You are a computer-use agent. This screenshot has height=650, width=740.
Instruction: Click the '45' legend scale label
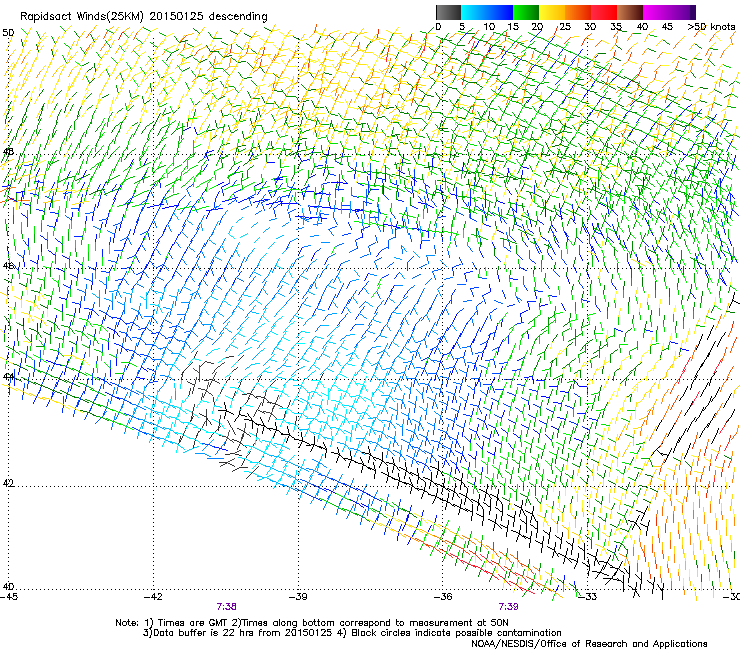(667, 27)
